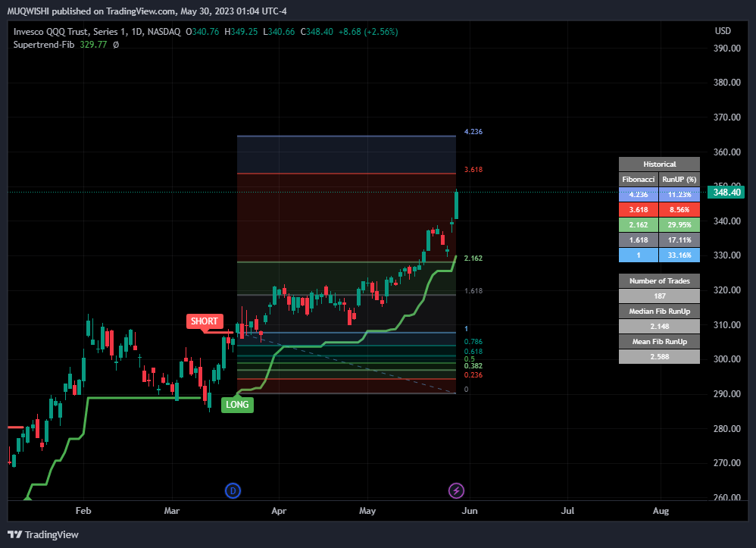Click the TradingView logo at bottom left
Viewport: 756px width, 548px height.
(43, 534)
